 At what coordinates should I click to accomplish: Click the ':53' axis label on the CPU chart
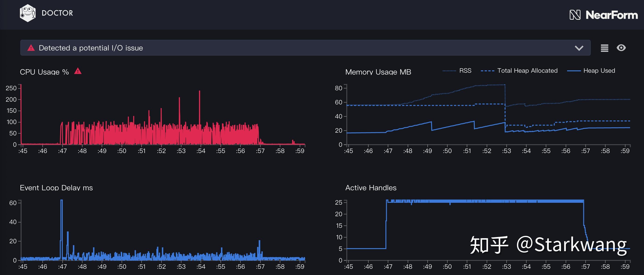(x=181, y=151)
